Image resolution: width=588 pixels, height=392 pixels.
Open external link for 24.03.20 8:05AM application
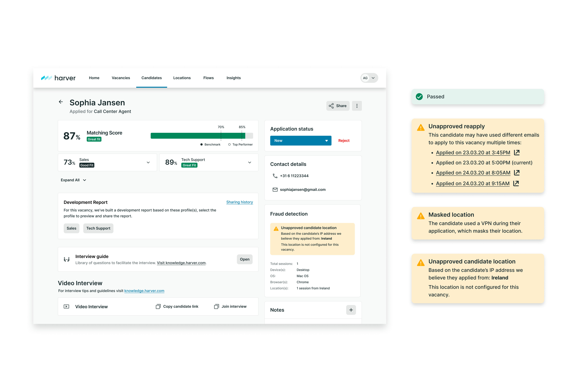517,172
